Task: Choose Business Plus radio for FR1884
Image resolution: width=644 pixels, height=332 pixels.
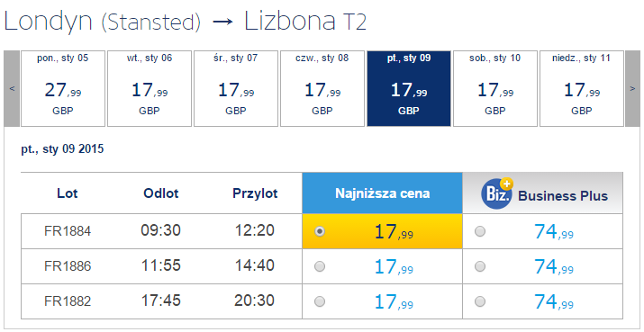Action: click(x=480, y=231)
